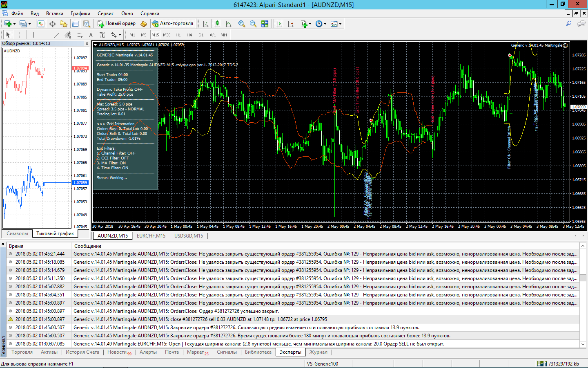Screen dimensions: 588x368
Task: Launch MetaEditor from the book icon
Action: click(x=144, y=24)
